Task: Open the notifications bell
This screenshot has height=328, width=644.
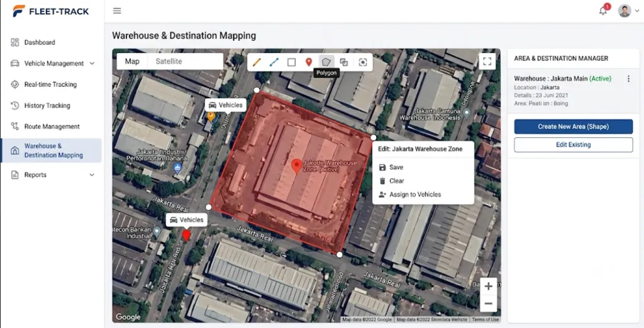Action: click(603, 11)
